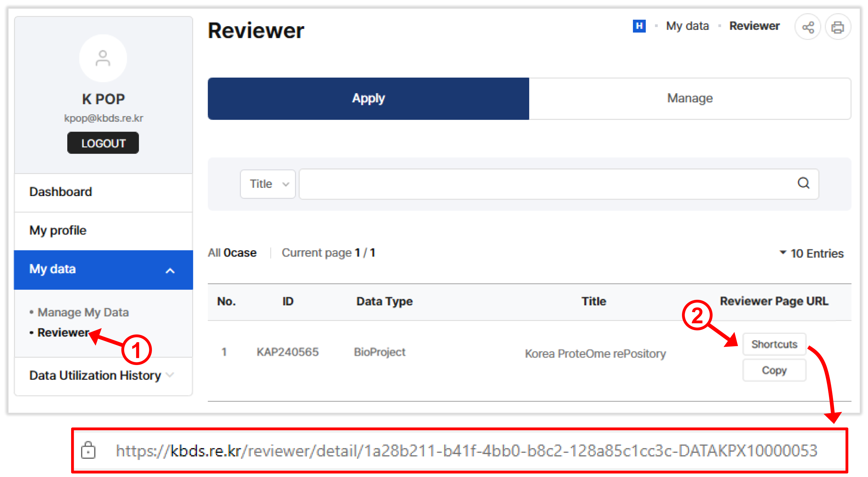This screenshot has width=868, height=477.
Task: Click the search text input field
Action: (x=546, y=184)
